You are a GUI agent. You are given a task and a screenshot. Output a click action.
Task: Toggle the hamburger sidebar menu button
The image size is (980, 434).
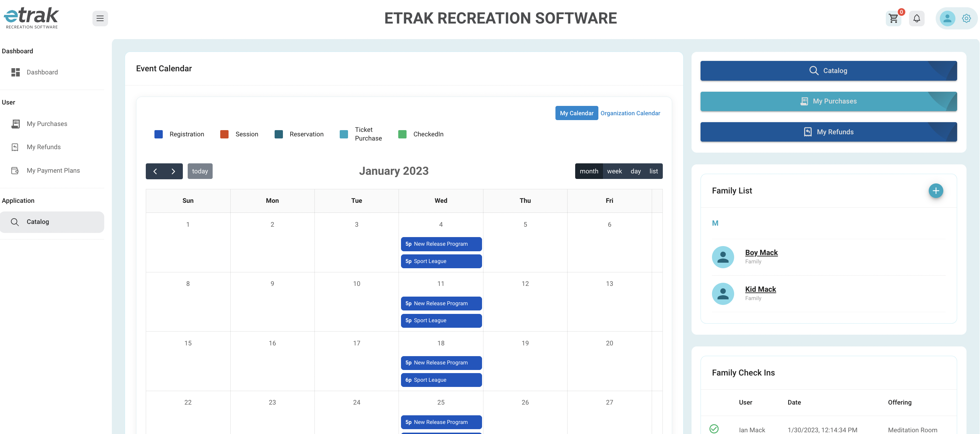(x=100, y=18)
